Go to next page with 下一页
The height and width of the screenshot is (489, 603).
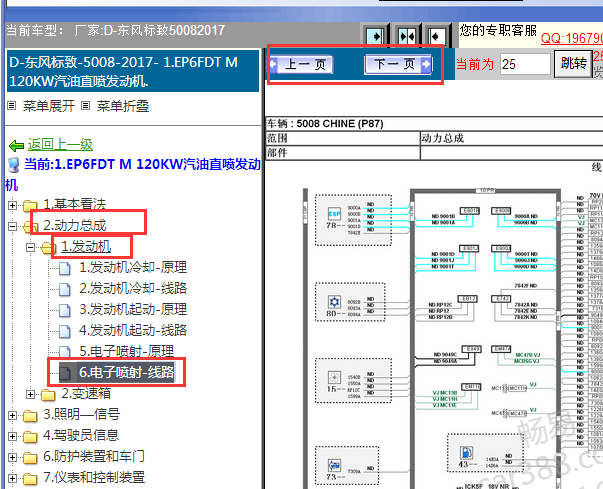398,64
